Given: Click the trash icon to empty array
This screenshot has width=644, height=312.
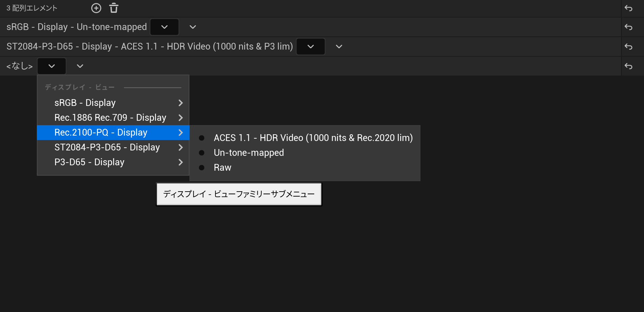Looking at the screenshot, I should tap(114, 8).
